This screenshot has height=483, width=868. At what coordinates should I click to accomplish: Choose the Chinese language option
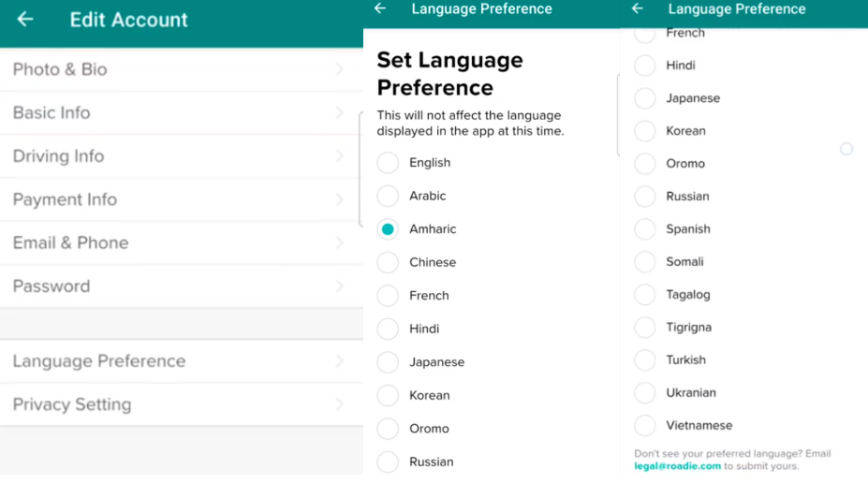(388, 262)
